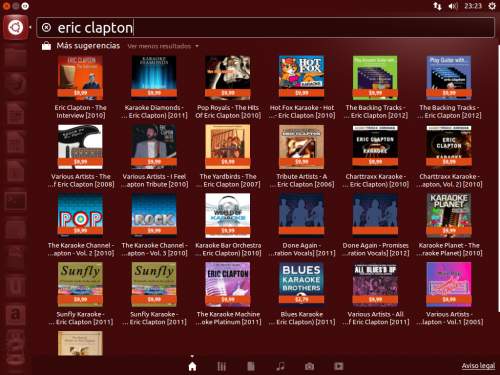Click the 'eric clapton' search field
500x375 pixels.
pos(265,27)
